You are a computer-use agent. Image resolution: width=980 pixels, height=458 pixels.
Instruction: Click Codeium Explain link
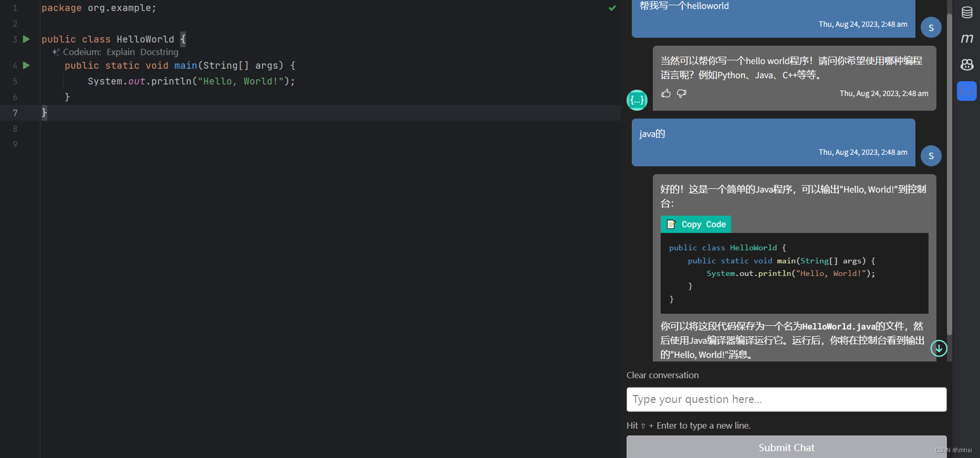(121, 52)
